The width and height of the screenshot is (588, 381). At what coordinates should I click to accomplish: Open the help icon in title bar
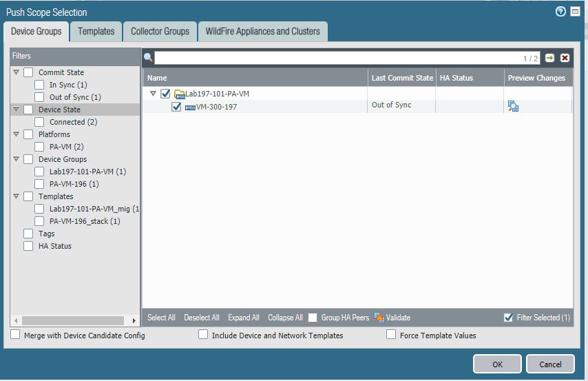coord(560,12)
